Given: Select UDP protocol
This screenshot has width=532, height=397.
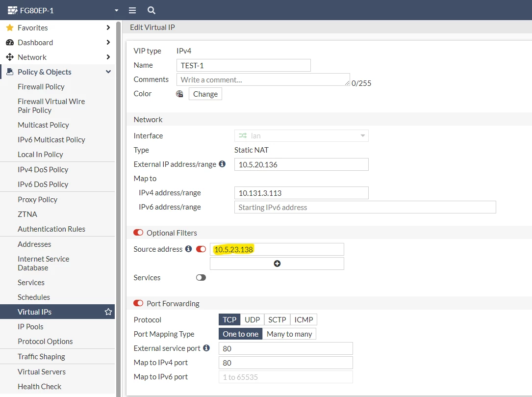Looking at the screenshot, I should (x=252, y=319).
